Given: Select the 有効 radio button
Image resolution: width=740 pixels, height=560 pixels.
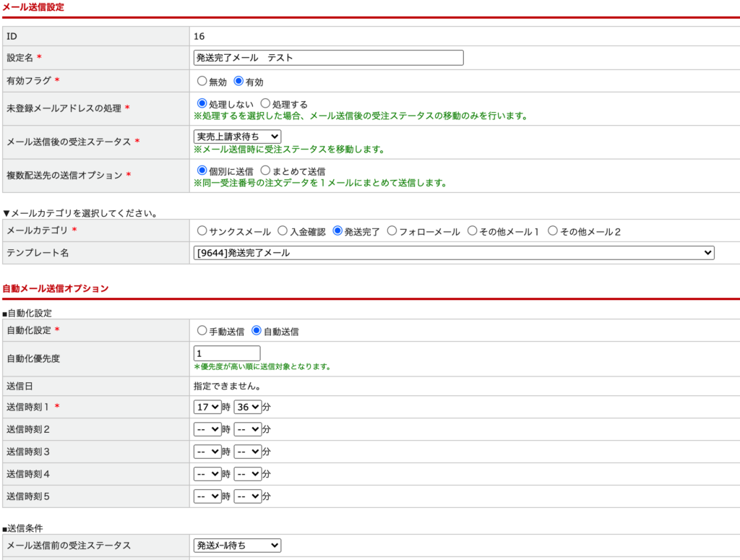Looking at the screenshot, I should click(239, 82).
